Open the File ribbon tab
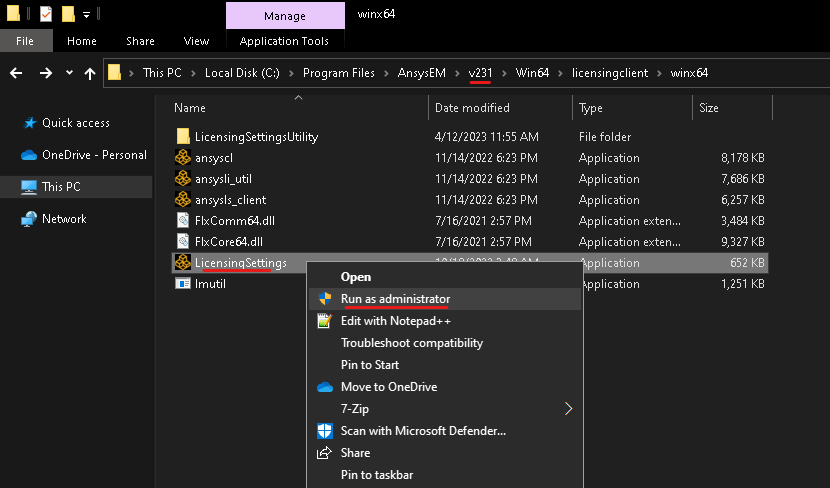 (25, 41)
